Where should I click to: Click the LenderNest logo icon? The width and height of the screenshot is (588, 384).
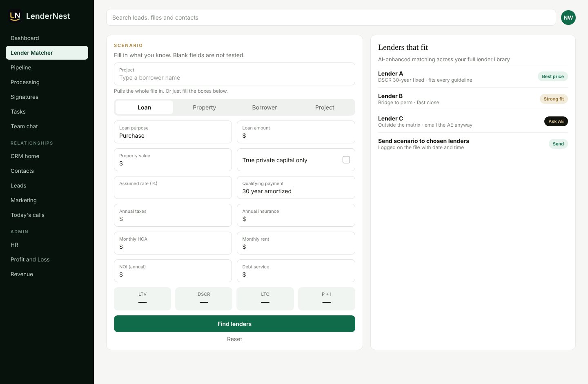(x=15, y=16)
